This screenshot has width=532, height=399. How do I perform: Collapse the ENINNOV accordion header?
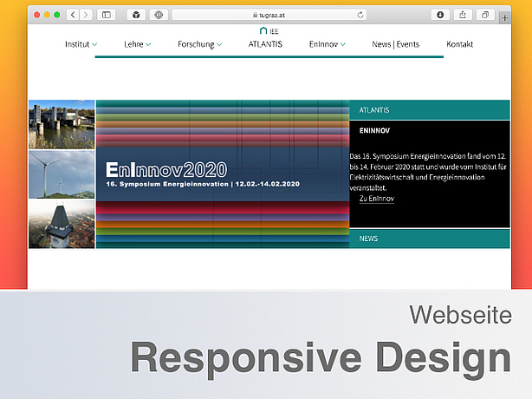click(430, 131)
